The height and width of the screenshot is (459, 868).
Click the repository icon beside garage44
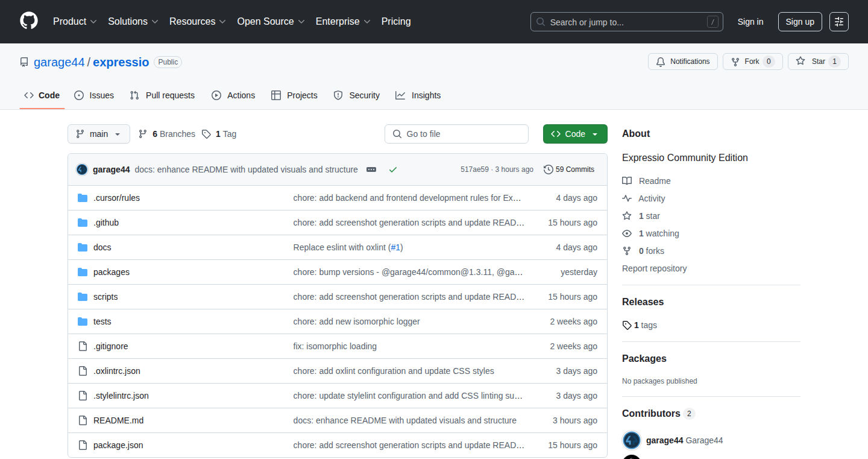click(24, 62)
